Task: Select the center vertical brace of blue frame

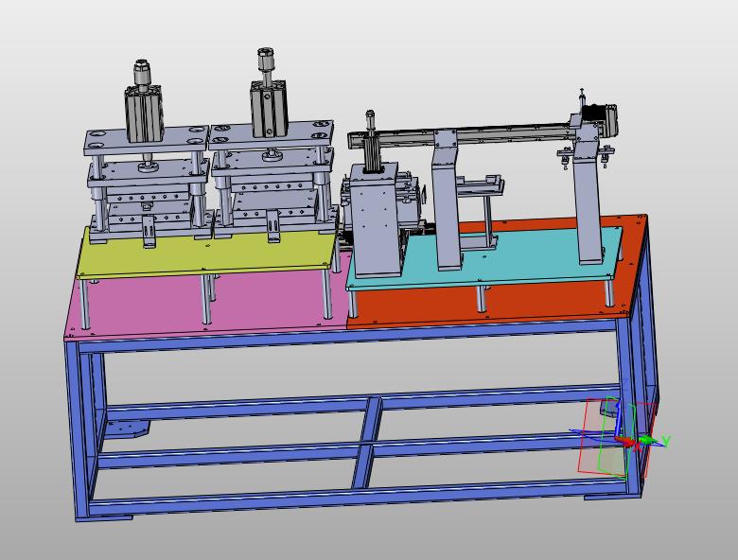Action: (x=368, y=443)
